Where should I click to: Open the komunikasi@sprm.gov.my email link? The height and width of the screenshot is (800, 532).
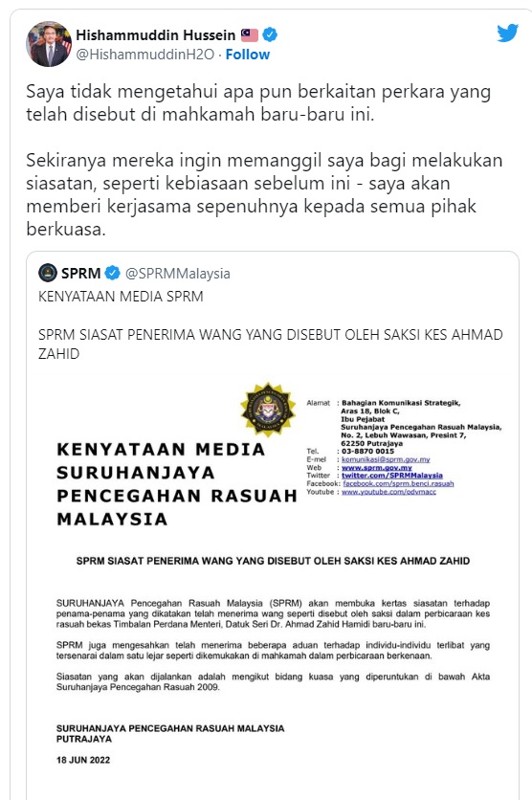386,459
